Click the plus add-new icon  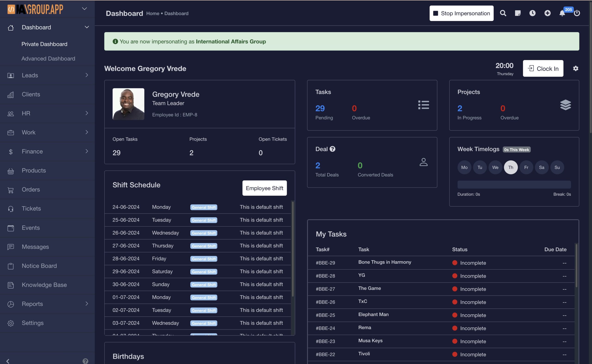coord(547,13)
